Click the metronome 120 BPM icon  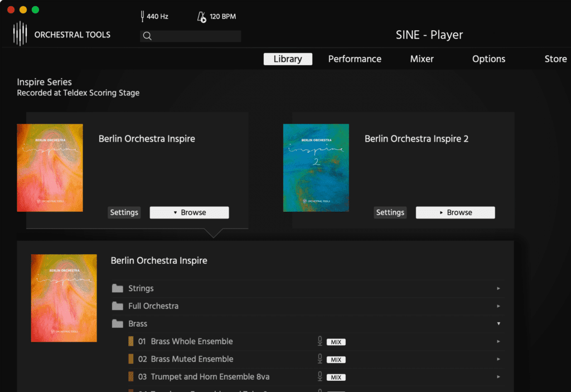pyautogui.click(x=202, y=17)
